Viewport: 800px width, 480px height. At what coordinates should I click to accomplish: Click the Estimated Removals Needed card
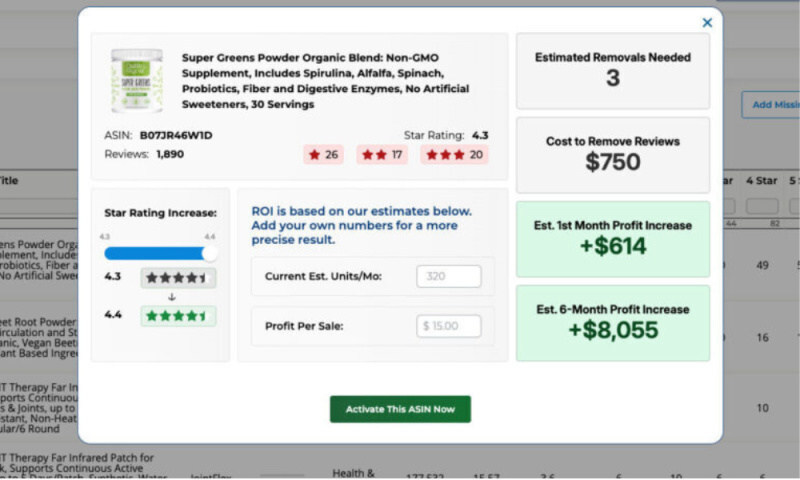[x=612, y=70]
